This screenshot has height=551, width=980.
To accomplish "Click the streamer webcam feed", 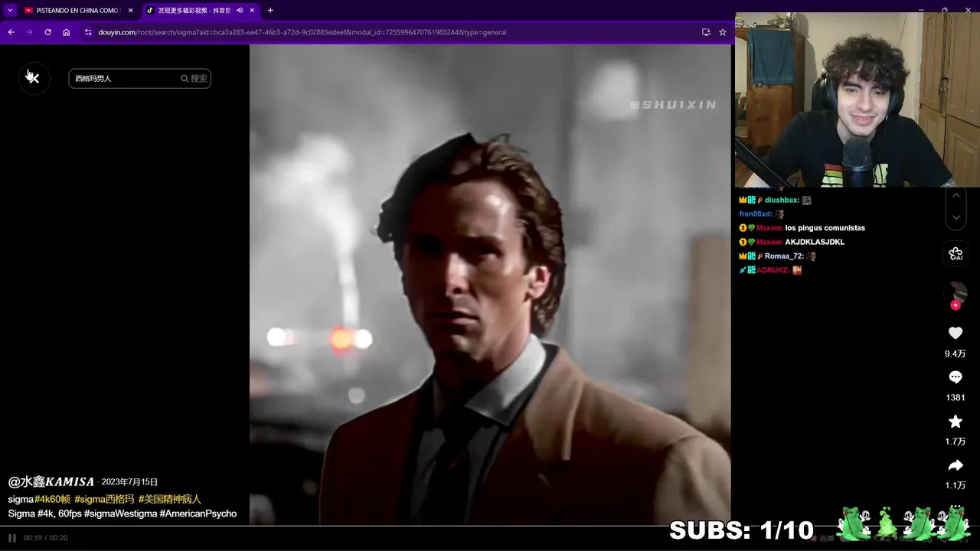I will pos(857,99).
